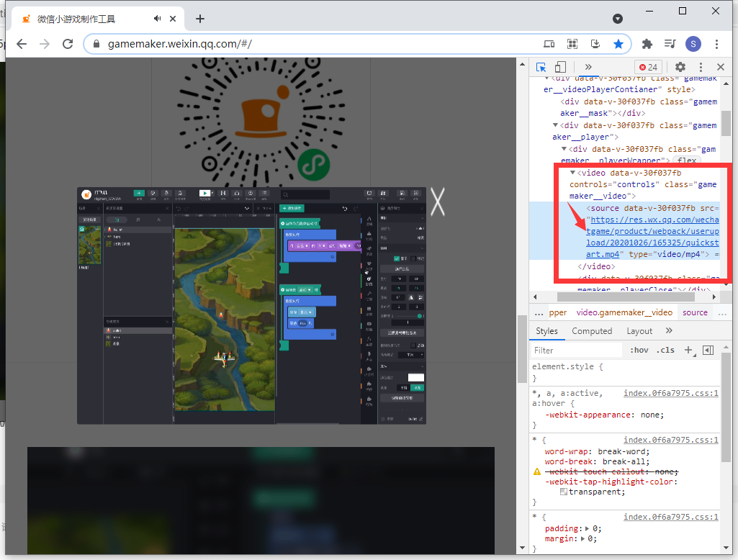Click the webkit-touch-callout warning icon

click(537, 471)
